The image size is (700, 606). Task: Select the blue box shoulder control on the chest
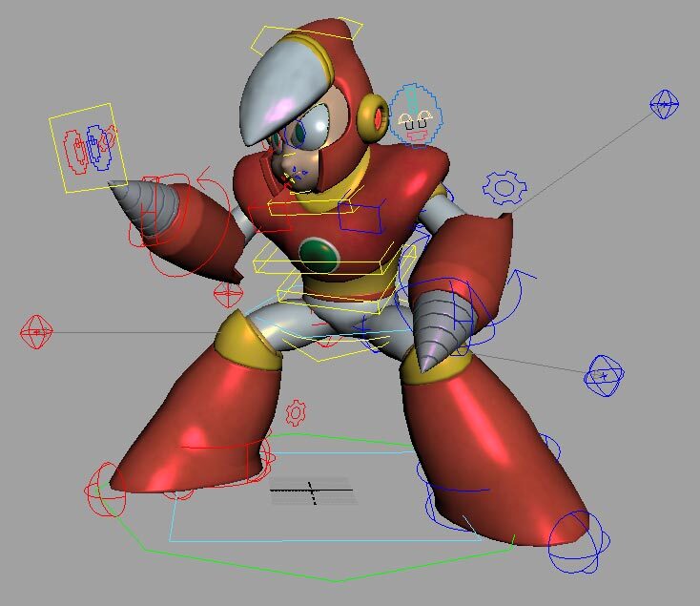(x=360, y=217)
